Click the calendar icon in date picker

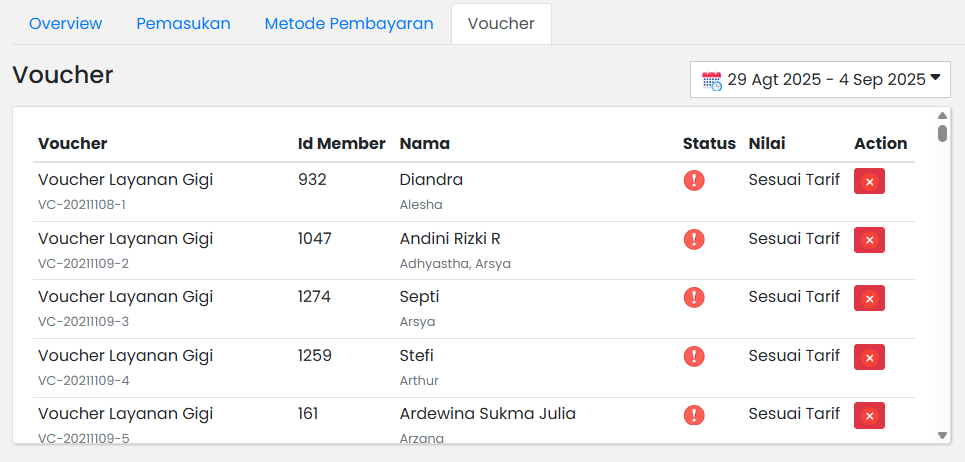click(x=712, y=81)
